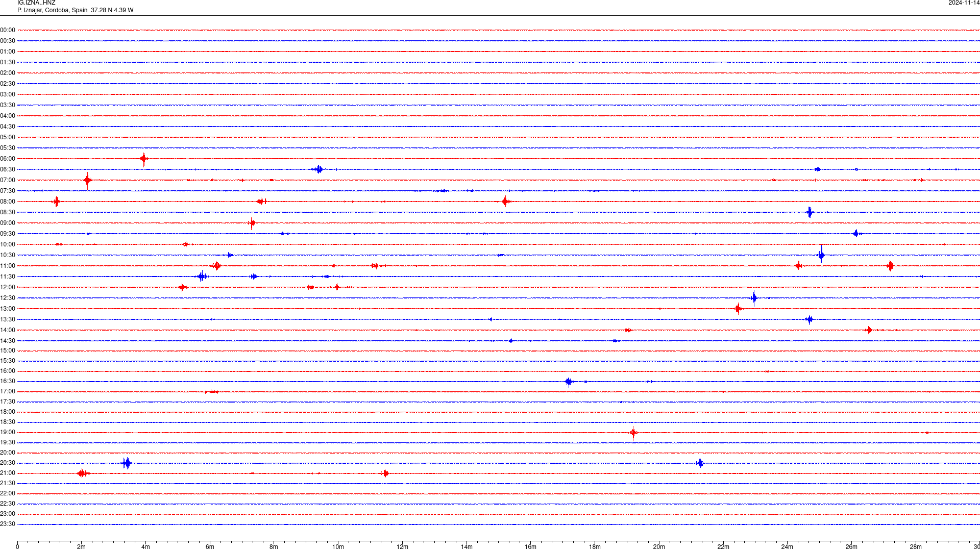980x551 pixels.
Task: Click the 16m tick on time axis
Action: tap(530, 547)
